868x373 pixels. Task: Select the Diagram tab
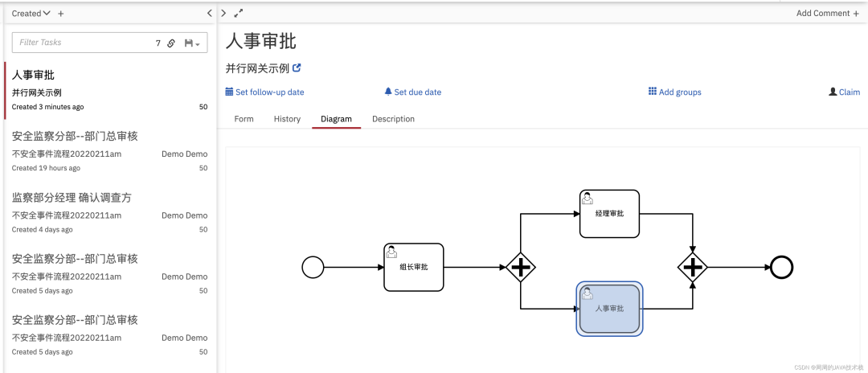(337, 119)
